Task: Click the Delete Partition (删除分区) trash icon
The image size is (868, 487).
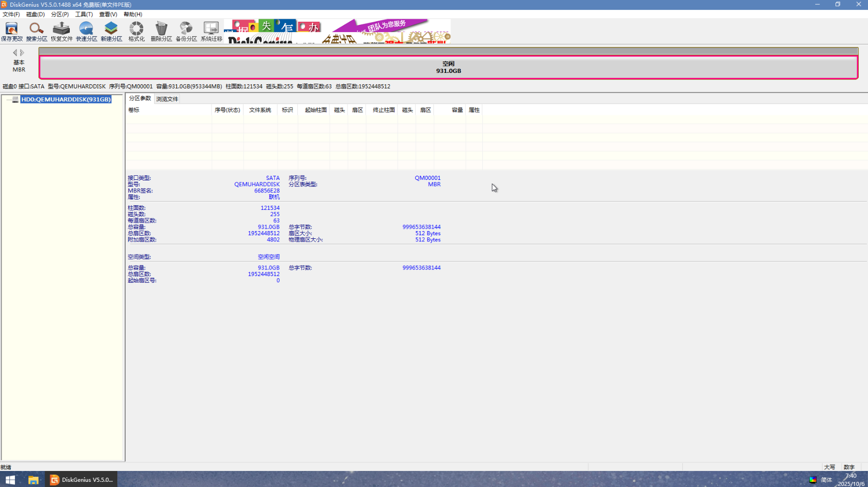Action: tap(161, 31)
